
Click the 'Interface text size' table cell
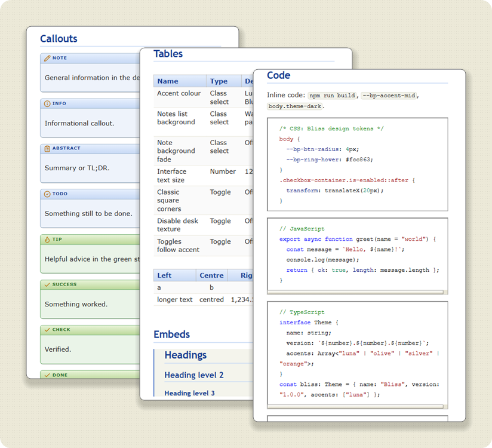(x=180, y=176)
